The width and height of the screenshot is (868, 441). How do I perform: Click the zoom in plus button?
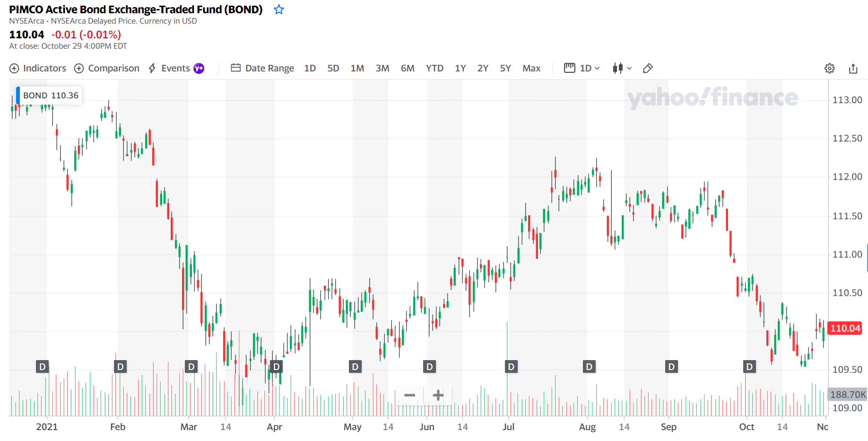[x=438, y=395]
